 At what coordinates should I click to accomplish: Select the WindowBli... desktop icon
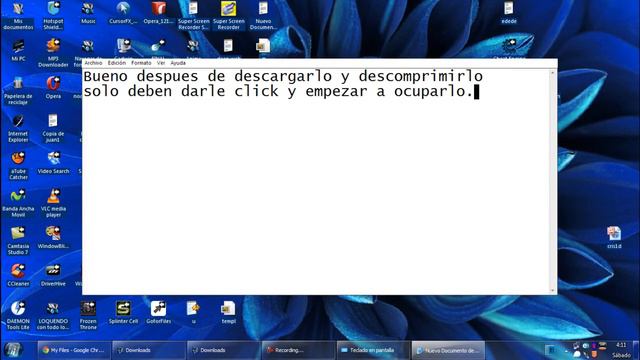point(53,238)
